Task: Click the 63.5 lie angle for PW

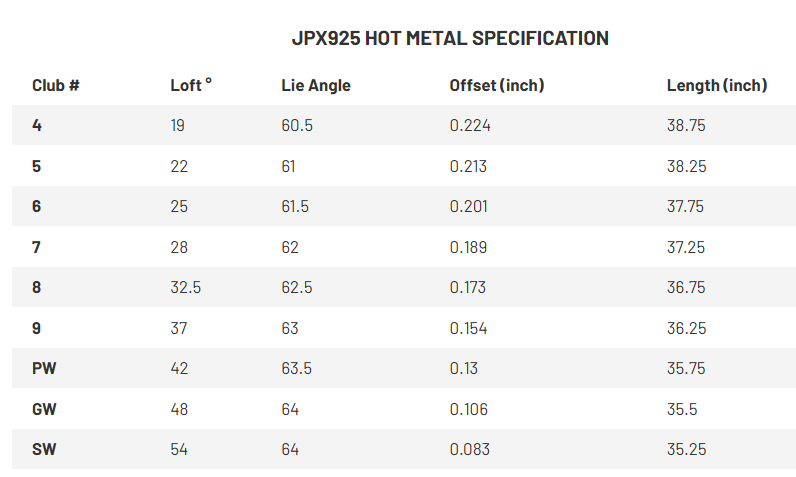Action: click(x=297, y=369)
